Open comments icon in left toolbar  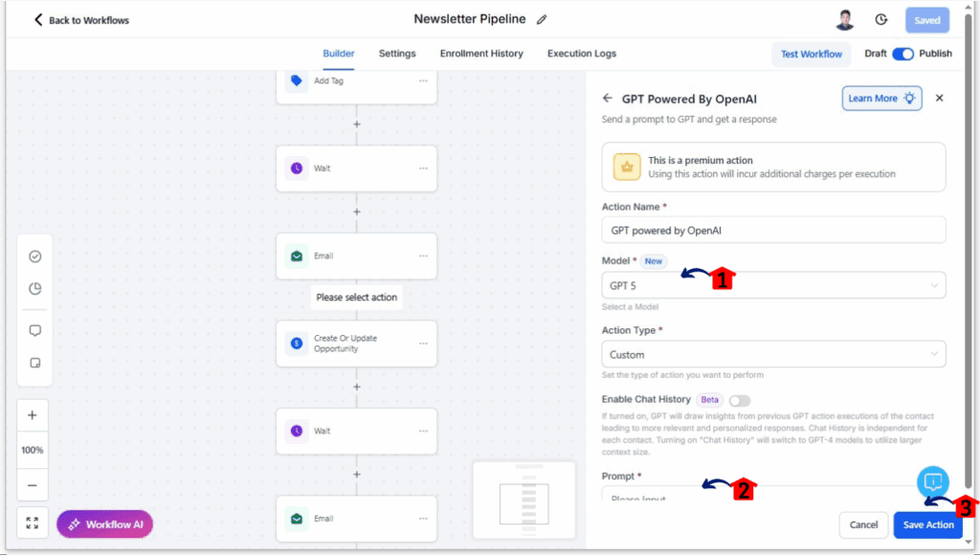(35, 330)
